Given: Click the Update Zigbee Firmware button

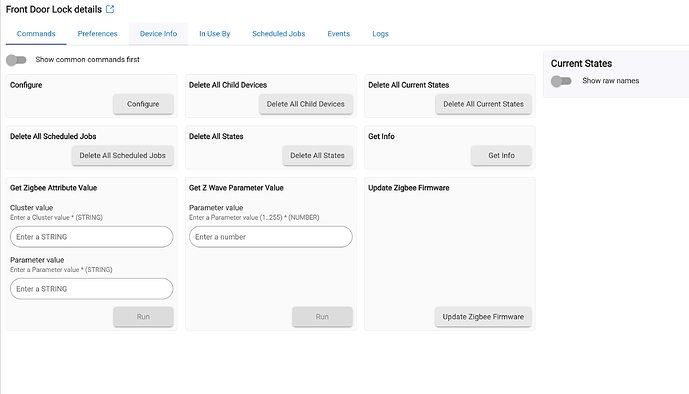Looking at the screenshot, I should pos(483,317).
